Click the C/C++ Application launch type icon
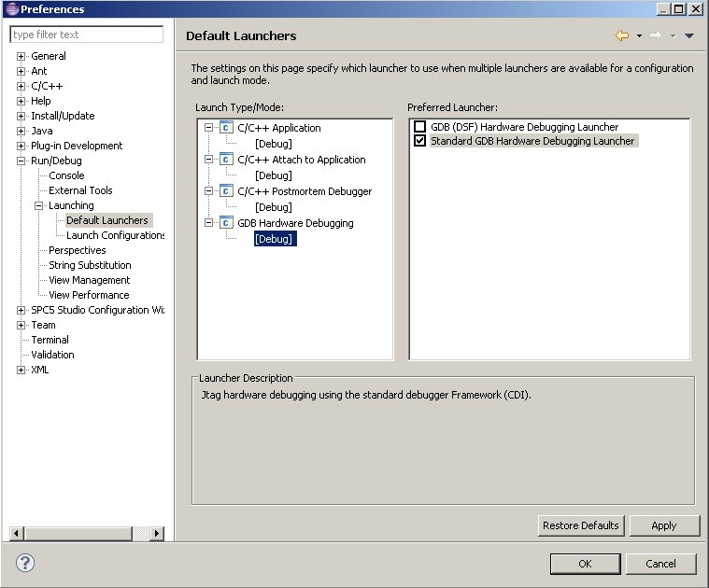 [x=226, y=128]
